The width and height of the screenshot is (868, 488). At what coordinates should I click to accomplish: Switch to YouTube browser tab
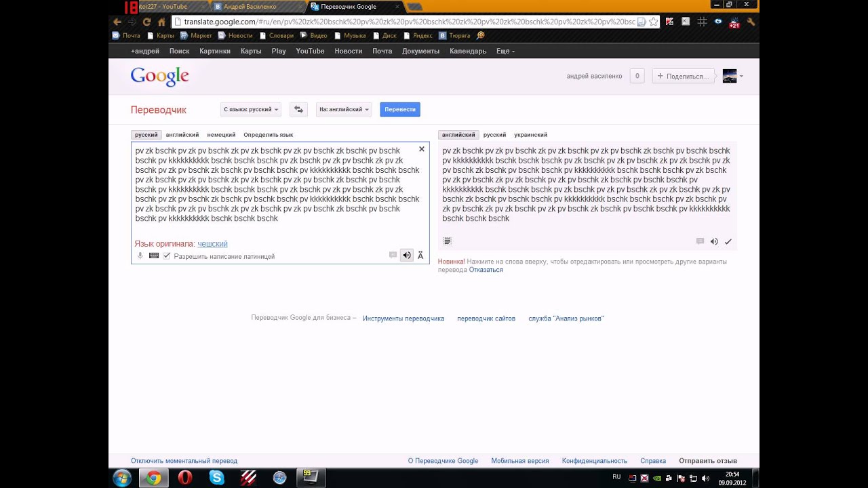click(171, 6)
